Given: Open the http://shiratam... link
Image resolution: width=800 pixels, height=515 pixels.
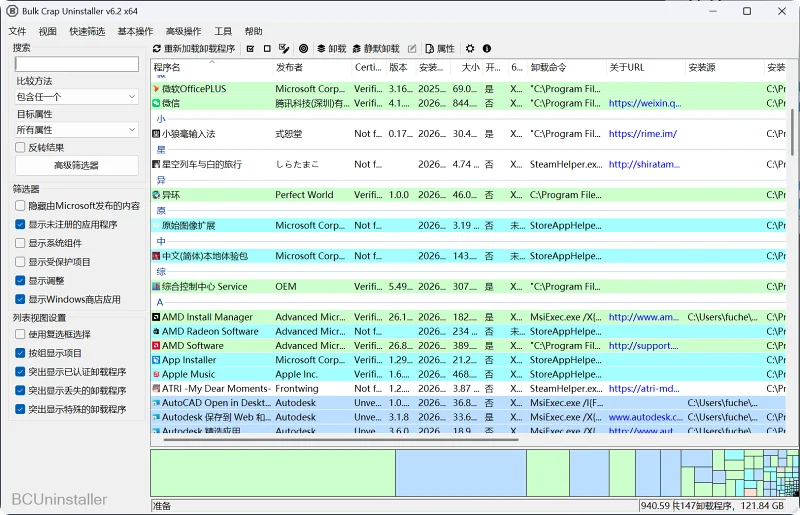Looking at the screenshot, I should pos(644,164).
